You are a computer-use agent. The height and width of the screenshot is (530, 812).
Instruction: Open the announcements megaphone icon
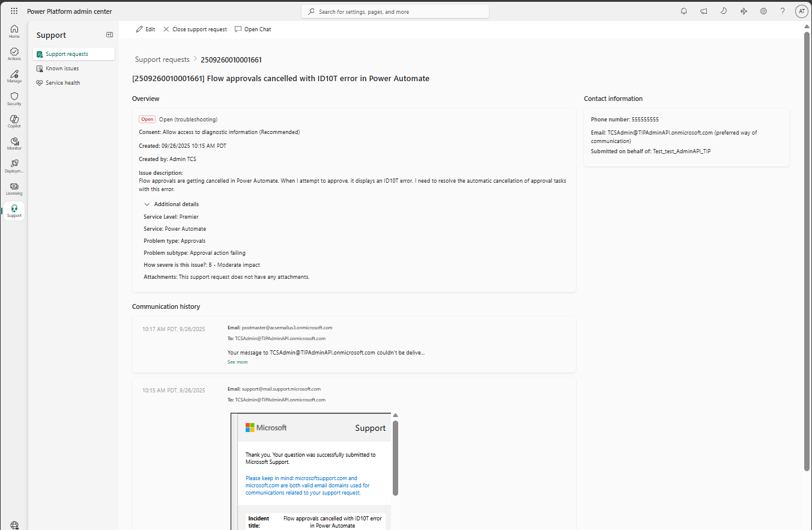pos(703,11)
